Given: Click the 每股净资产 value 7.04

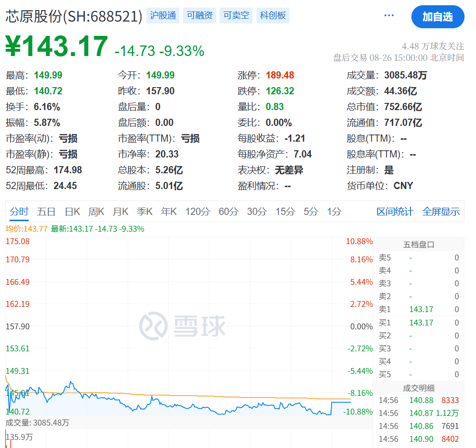Looking at the screenshot, I should [303, 154].
